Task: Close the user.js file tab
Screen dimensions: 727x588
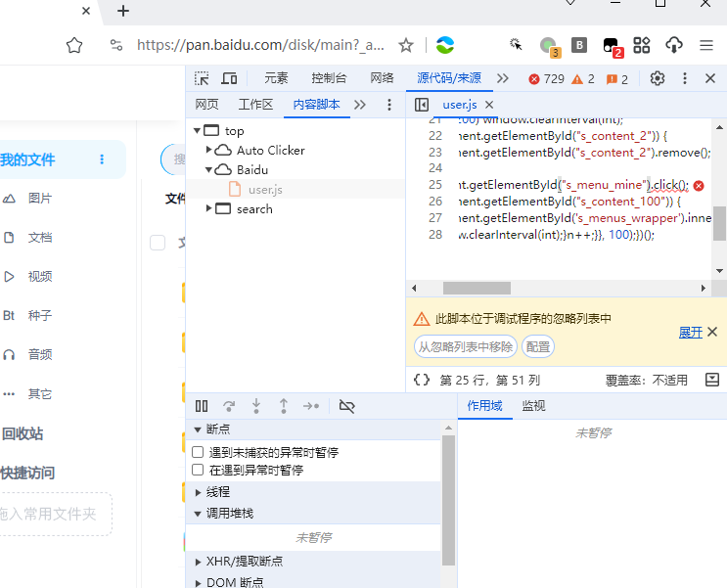Action: (x=489, y=105)
